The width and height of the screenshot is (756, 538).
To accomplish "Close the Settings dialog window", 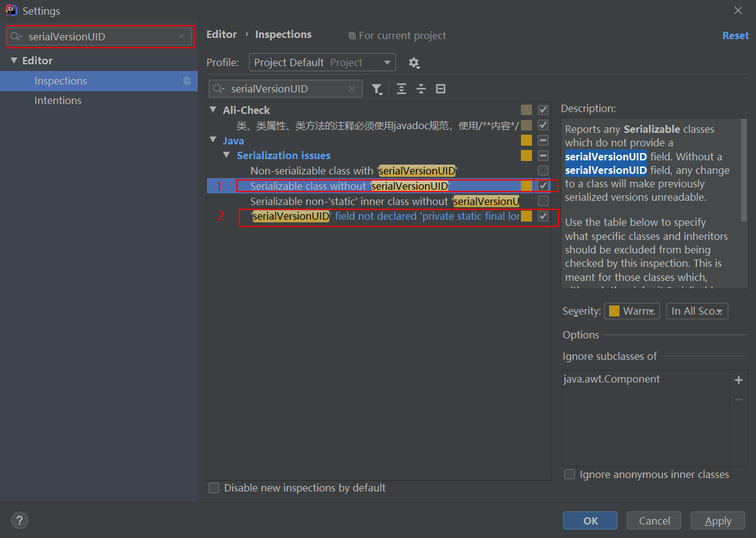I will (738, 10).
